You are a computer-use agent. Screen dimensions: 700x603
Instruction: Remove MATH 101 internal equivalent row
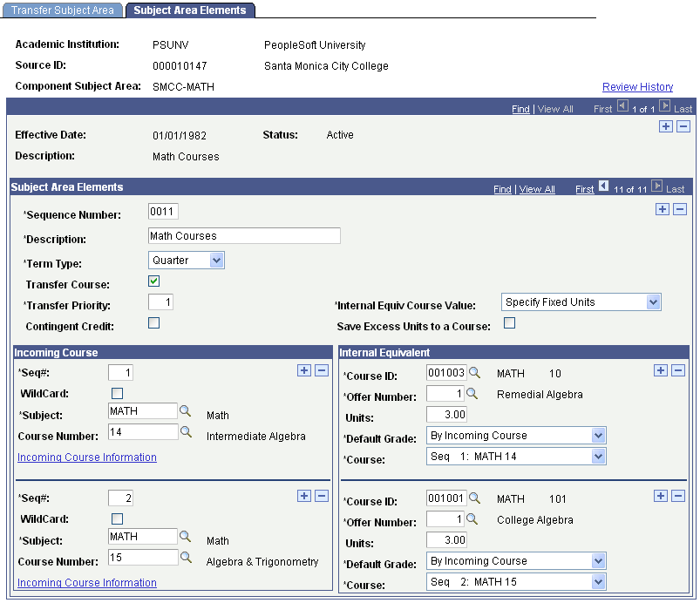click(677, 496)
